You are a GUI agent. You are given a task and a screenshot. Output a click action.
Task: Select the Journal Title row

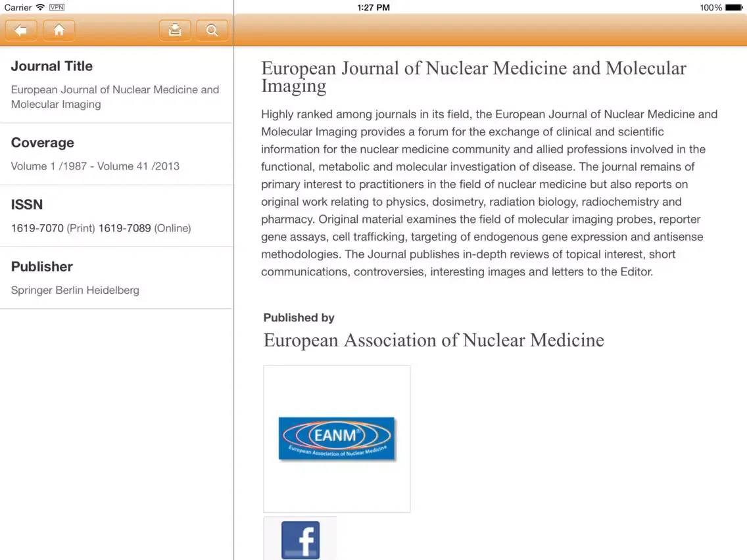coord(116,85)
